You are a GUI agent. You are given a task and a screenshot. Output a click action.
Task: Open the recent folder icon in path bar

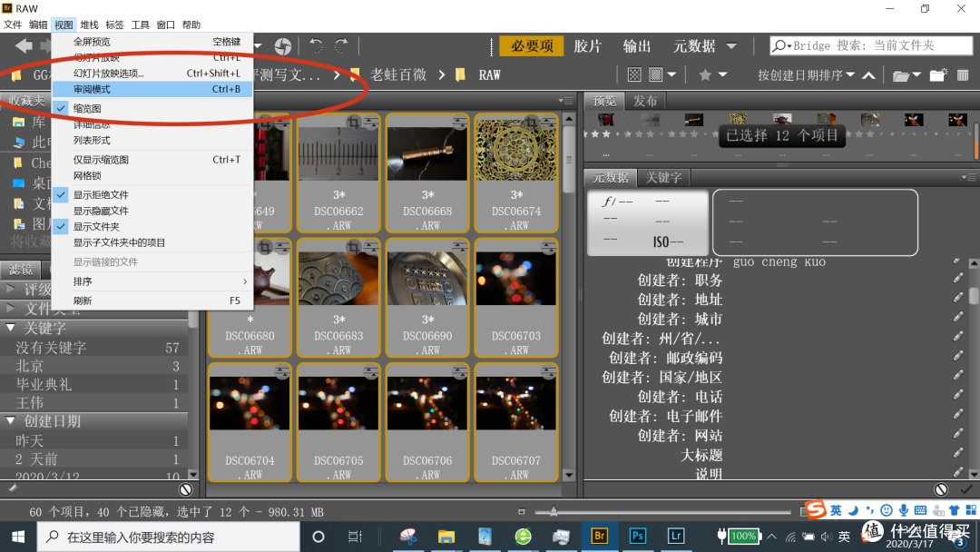pyautogui.click(x=900, y=75)
